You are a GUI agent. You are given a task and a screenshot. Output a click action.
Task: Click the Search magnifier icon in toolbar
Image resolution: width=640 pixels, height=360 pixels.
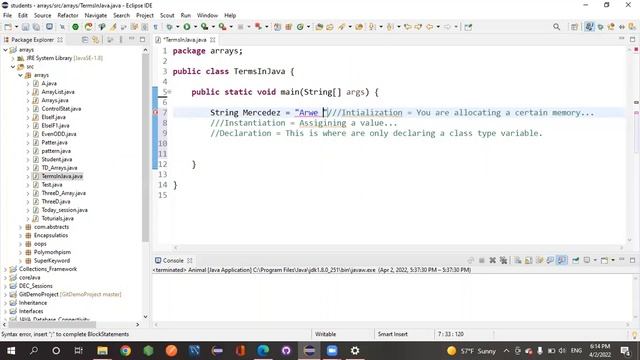tap(556, 27)
